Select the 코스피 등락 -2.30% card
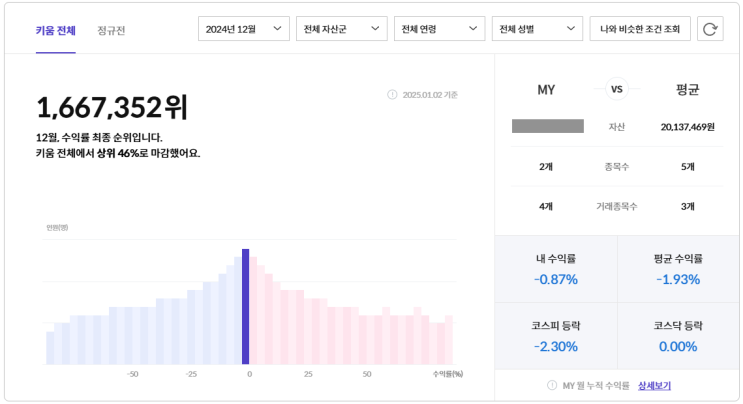 click(556, 336)
